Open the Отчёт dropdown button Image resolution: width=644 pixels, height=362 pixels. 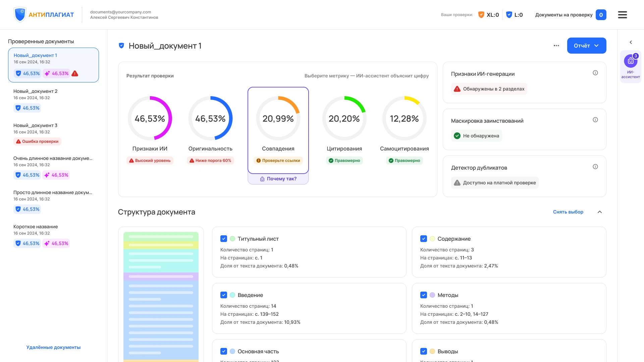[587, 46]
